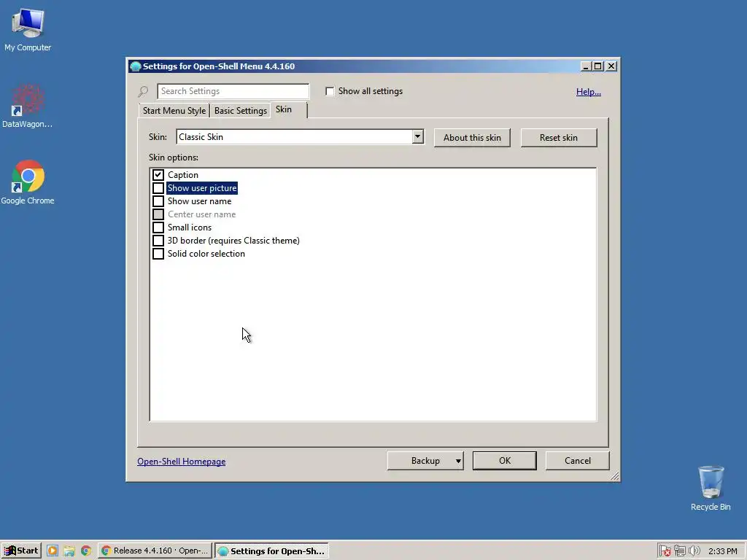This screenshot has height=560, width=747.
Task: Click About this skin button
Action: [472, 138]
